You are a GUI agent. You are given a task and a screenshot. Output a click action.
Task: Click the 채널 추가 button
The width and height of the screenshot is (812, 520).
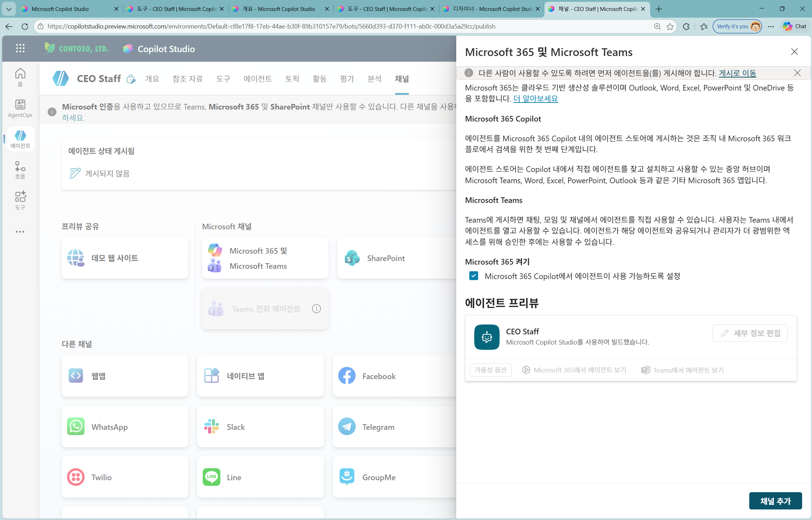775,501
